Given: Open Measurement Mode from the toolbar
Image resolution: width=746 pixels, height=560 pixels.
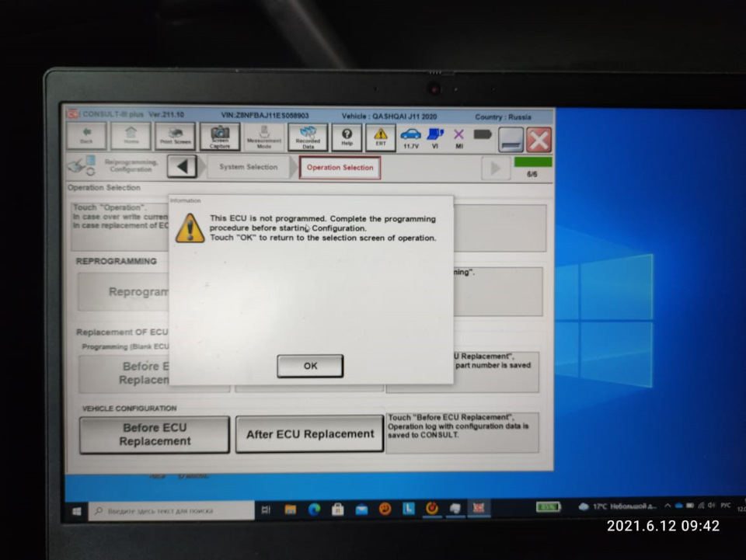Looking at the screenshot, I should pyautogui.click(x=264, y=137).
